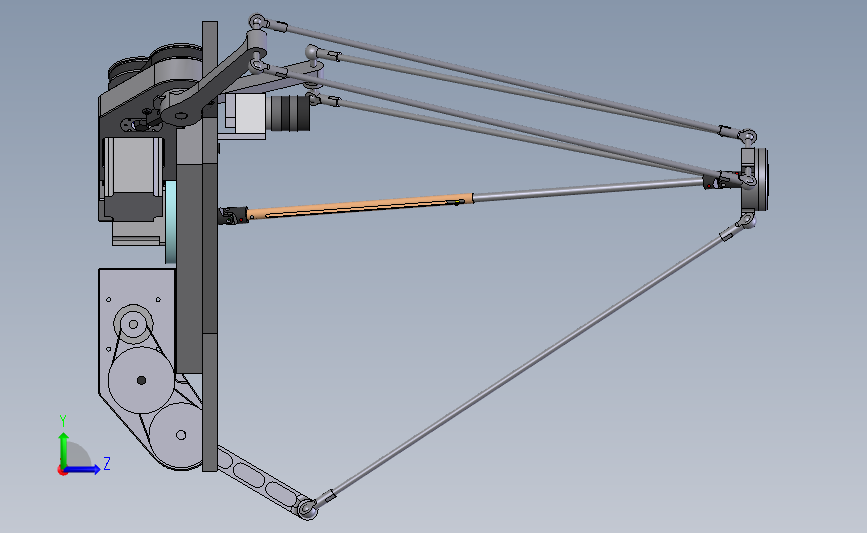The width and height of the screenshot is (867, 533).
Task: Click the blue Z axis arrow of the triad
Action: tap(83, 469)
